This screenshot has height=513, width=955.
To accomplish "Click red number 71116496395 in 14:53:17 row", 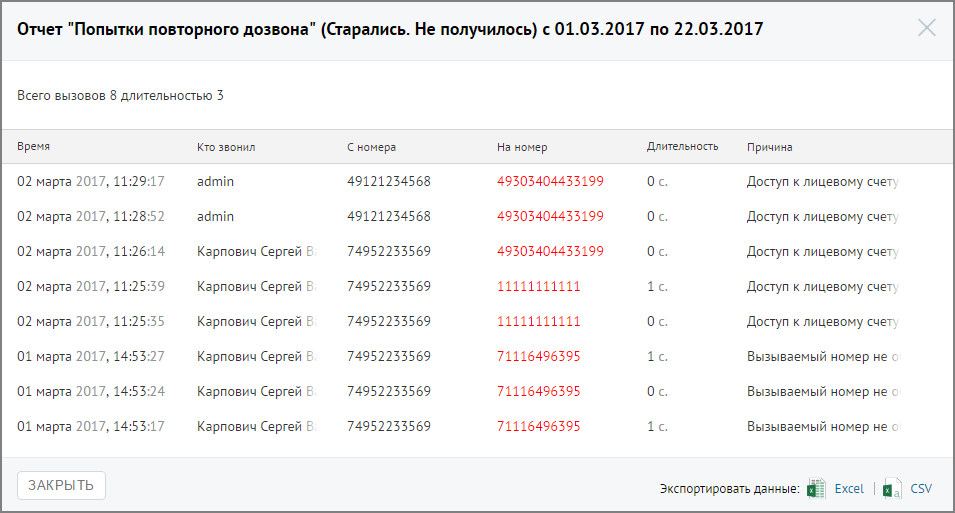I will [538, 426].
